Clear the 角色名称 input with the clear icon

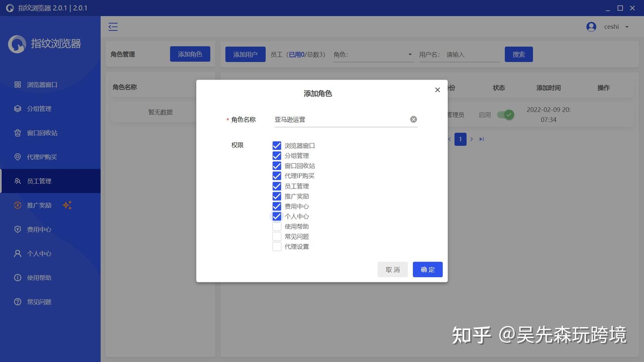pos(413,119)
